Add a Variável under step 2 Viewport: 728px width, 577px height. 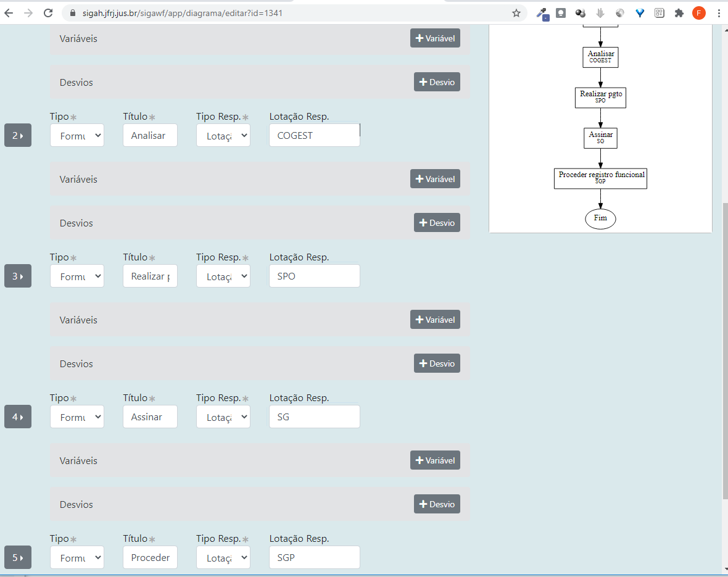pos(435,179)
